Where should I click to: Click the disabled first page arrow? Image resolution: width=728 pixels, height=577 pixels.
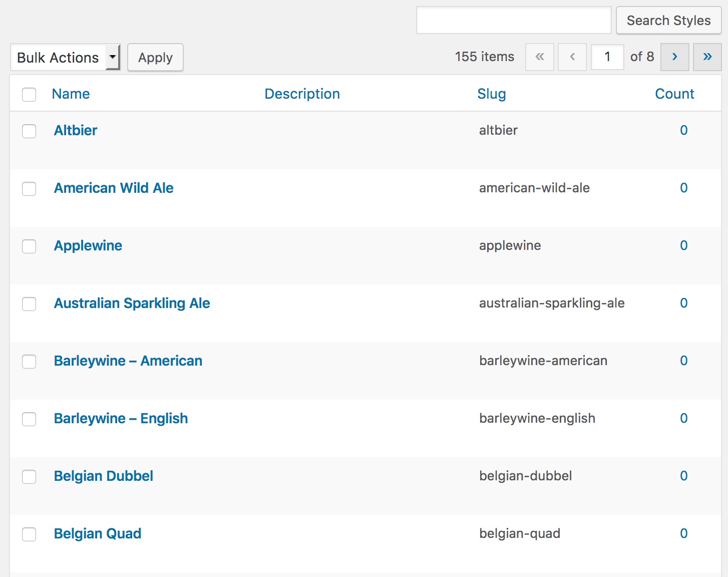pyautogui.click(x=540, y=57)
